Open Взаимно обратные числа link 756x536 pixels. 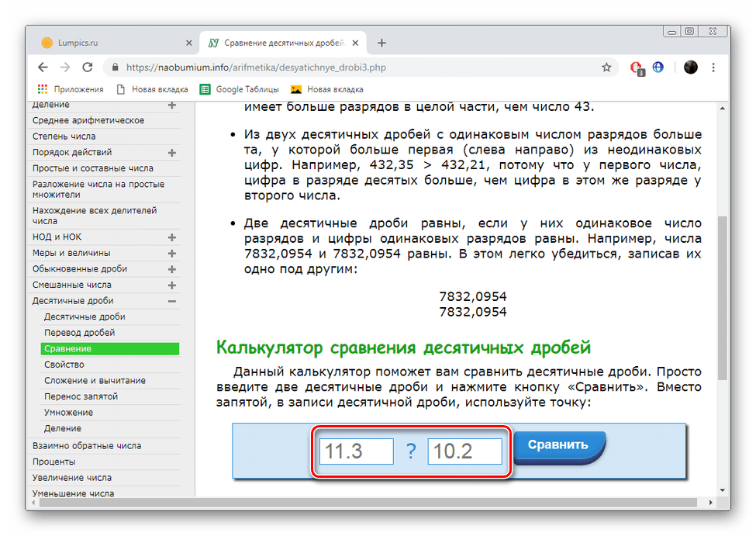pos(87,445)
